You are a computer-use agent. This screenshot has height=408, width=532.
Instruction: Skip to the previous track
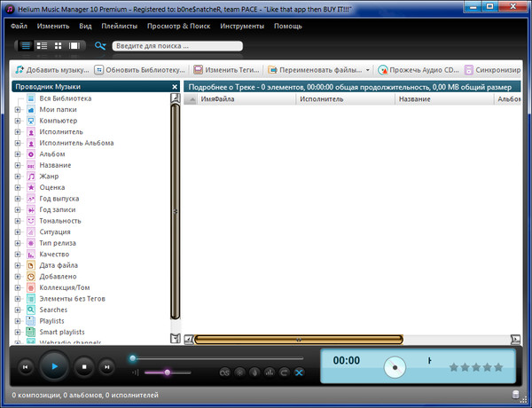[26, 367]
